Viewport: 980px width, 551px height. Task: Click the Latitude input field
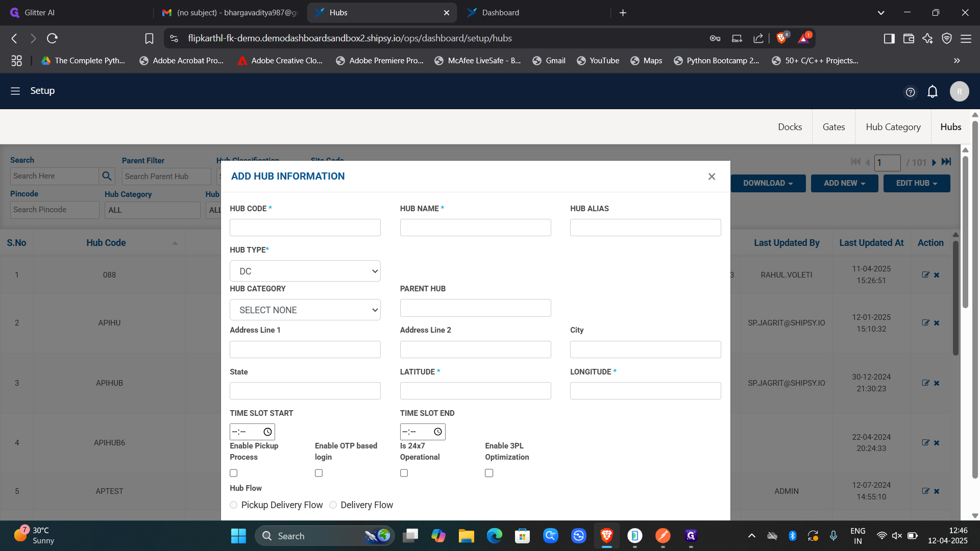475,391
